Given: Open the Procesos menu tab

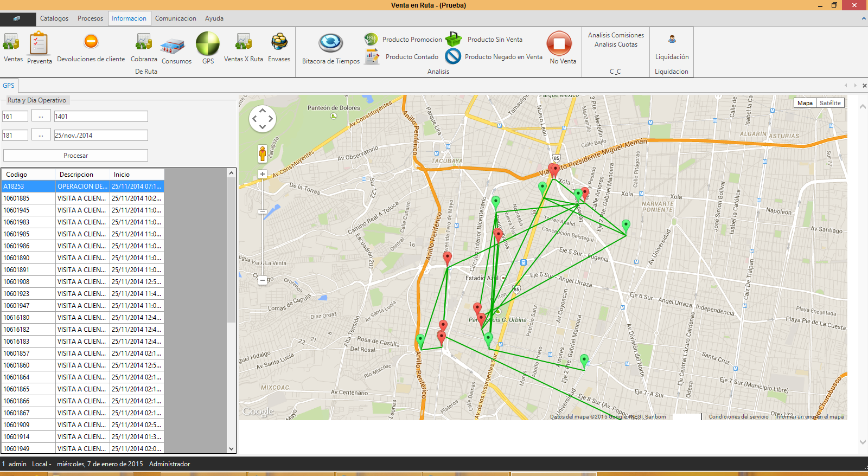Looking at the screenshot, I should [90, 18].
